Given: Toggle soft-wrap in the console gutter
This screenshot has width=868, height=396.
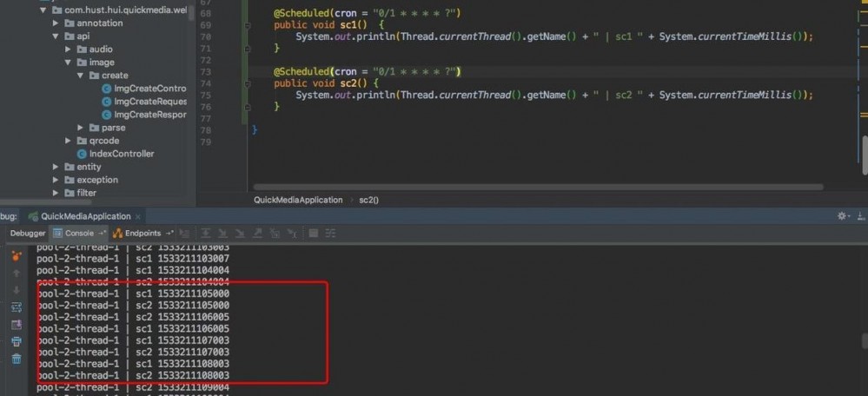Looking at the screenshot, I should click(17, 307).
